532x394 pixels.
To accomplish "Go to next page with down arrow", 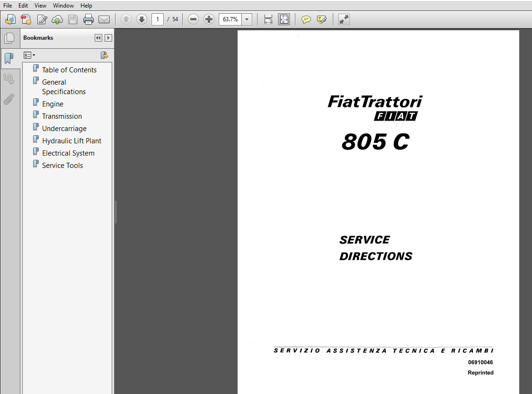I will [x=142, y=19].
